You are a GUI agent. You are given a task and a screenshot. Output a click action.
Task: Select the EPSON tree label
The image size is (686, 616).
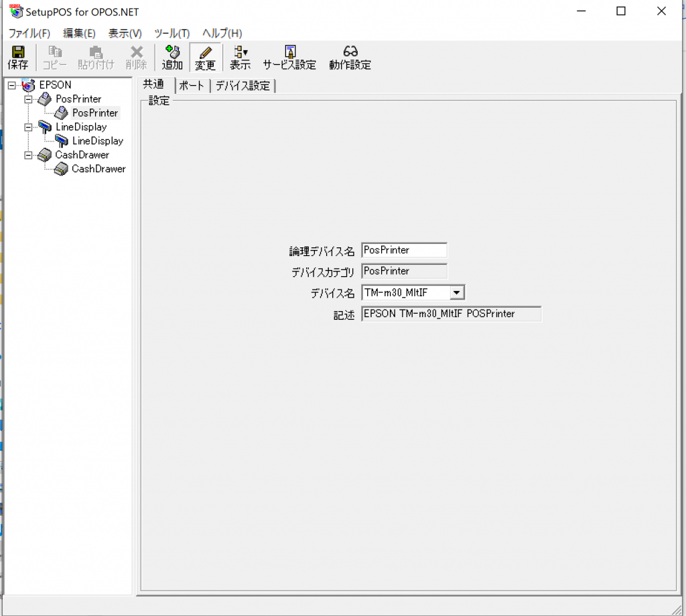point(55,85)
